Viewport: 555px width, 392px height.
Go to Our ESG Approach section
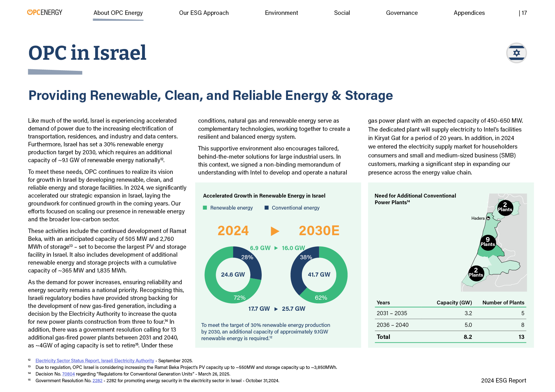[x=204, y=13]
